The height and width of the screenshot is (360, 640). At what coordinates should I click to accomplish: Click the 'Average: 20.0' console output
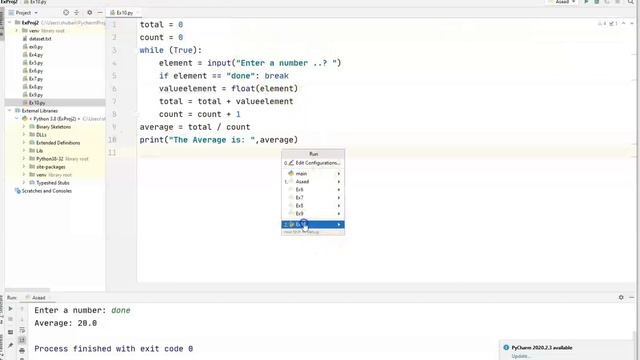pyautogui.click(x=65, y=323)
